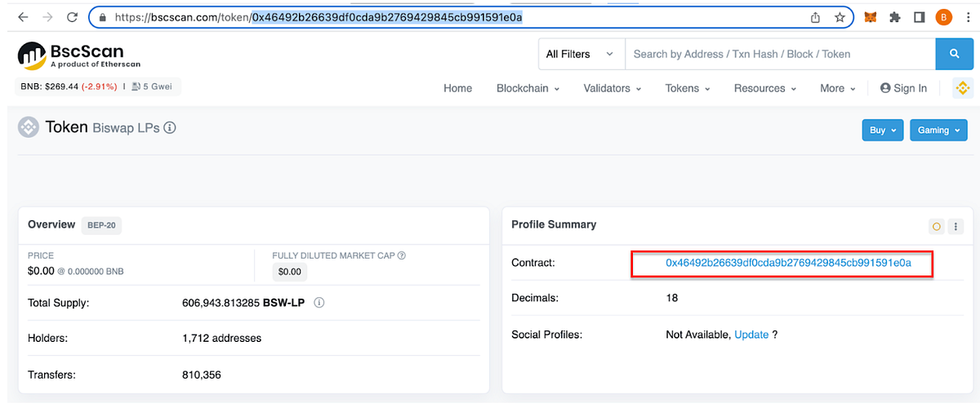Open the All Filters dropdown
This screenshot has height=408, width=980.
point(580,54)
